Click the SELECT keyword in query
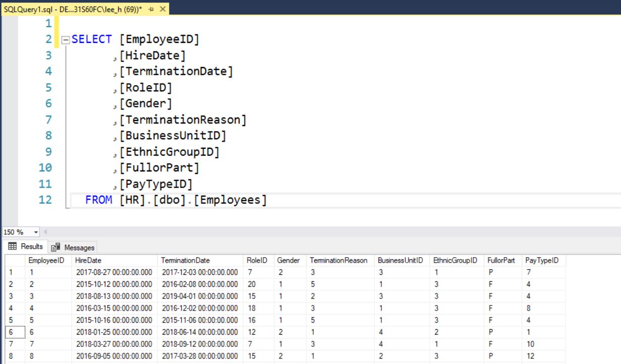Viewport: 621px width, 364px height. click(92, 39)
